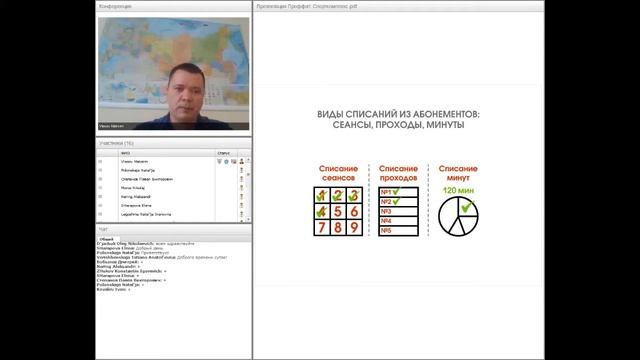Click Zhukov Konstantin's "+" chat message
Screen dimensions: 640x360
point(131,271)
